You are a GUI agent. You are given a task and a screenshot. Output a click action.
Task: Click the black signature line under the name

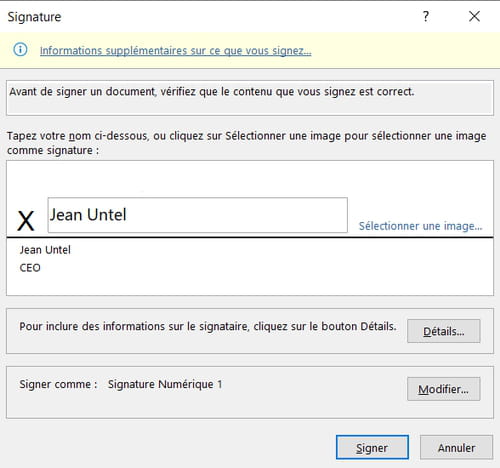click(x=250, y=237)
